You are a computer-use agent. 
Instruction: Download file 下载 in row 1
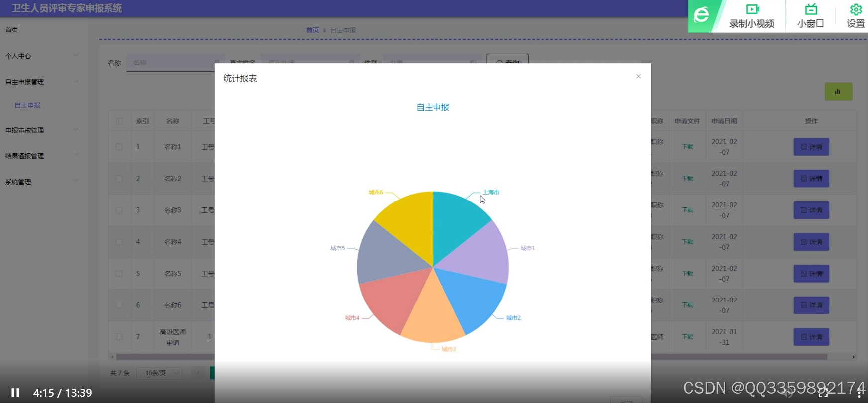[x=687, y=147]
